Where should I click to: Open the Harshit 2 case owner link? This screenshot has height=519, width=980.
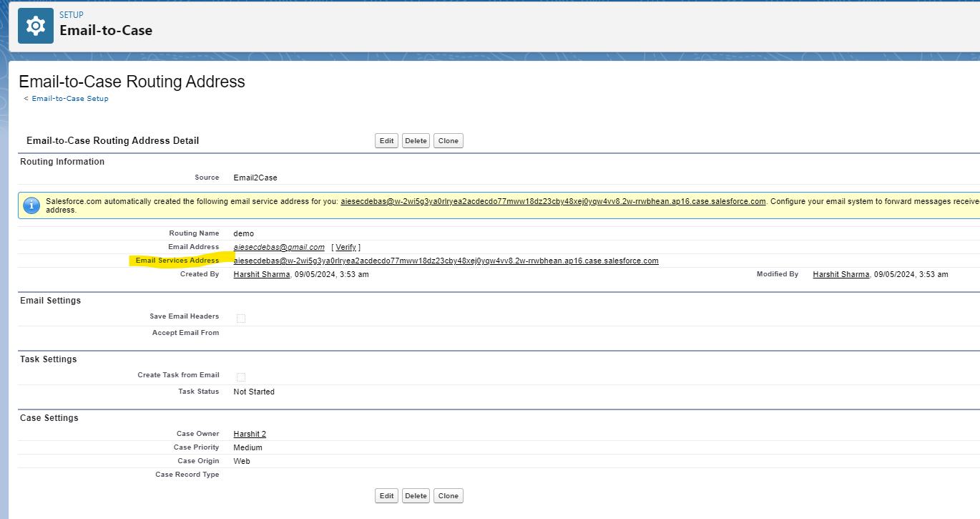coord(249,433)
